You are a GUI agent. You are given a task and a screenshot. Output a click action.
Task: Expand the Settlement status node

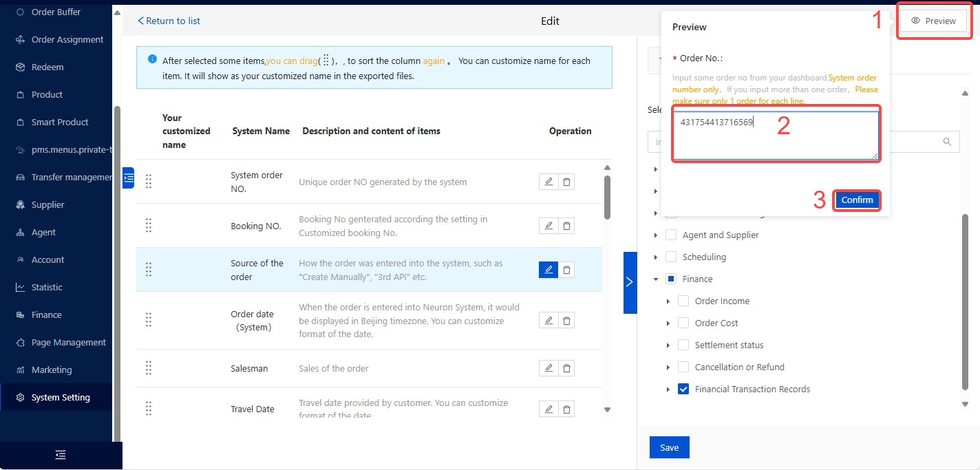[x=668, y=345]
